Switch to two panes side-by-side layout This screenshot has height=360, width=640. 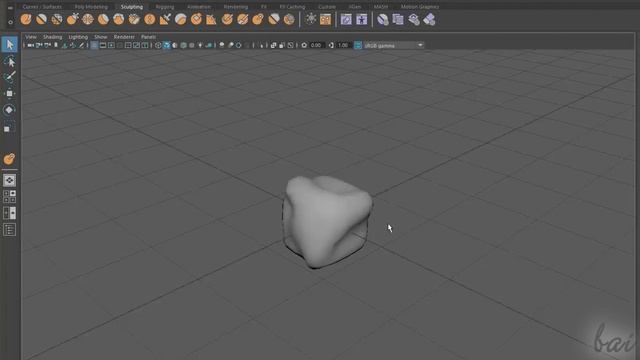[9, 213]
